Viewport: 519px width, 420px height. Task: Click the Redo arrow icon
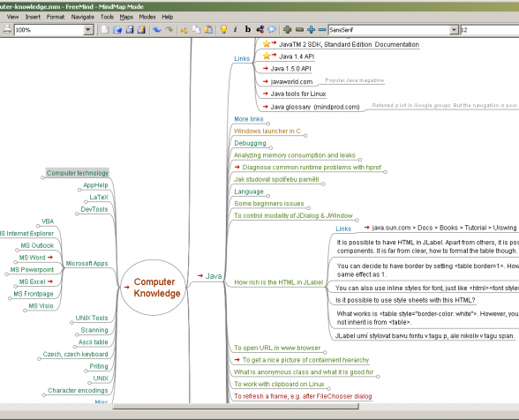[169, 29]
